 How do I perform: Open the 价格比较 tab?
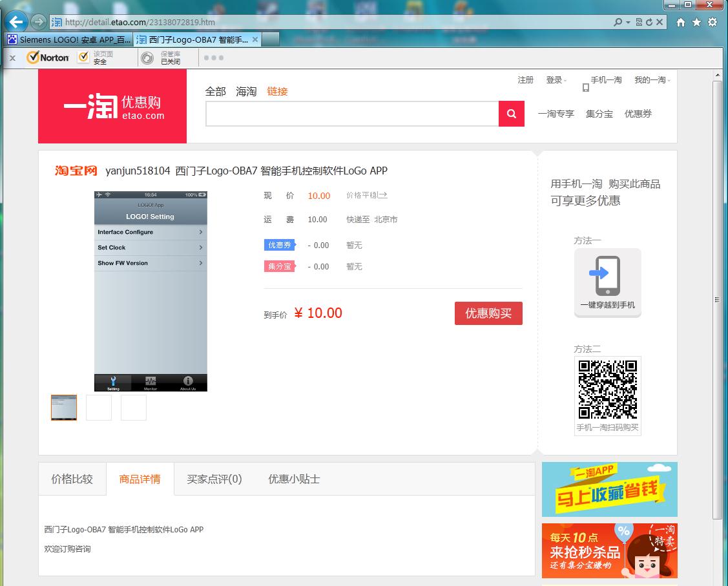tap(72, 479)
